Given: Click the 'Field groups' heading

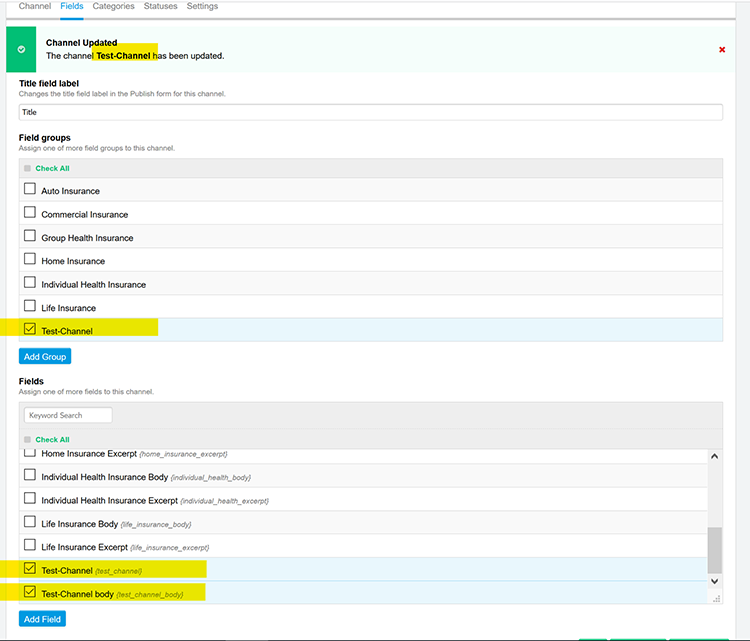Looking at the screenshot, I should click(44, 138).
